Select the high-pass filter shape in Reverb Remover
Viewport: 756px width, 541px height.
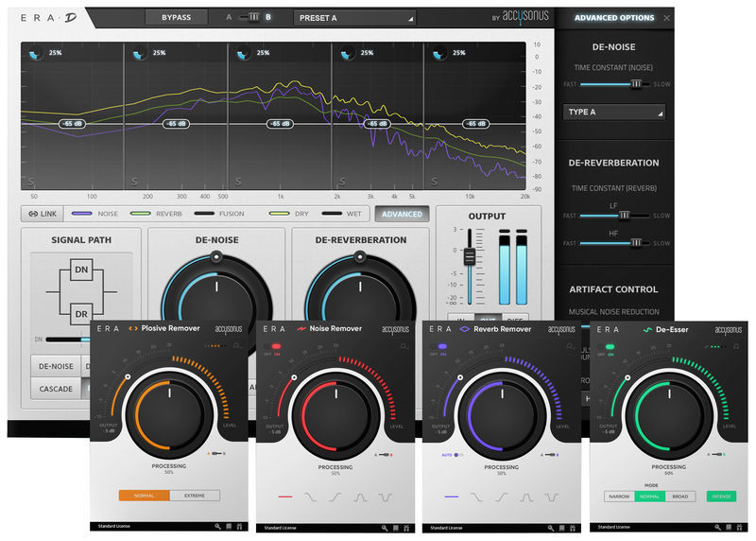point(502,497)
